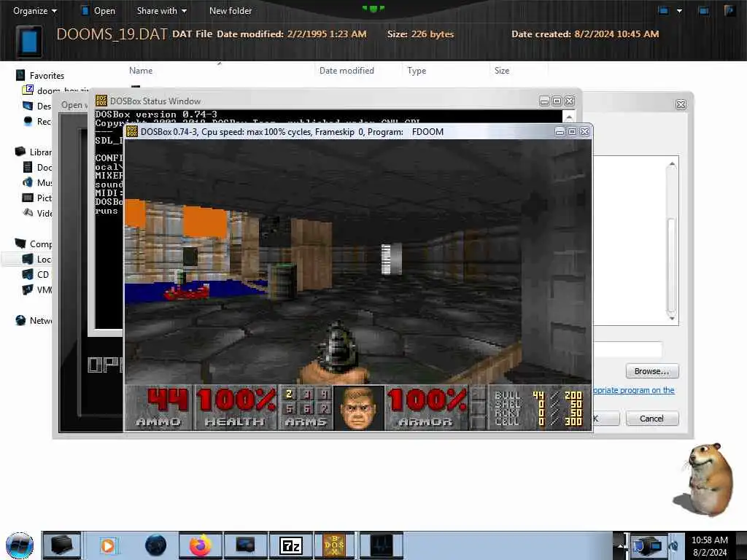Open the view options dropdown arrow
This screenshot has height=560, width=747.
679,10
